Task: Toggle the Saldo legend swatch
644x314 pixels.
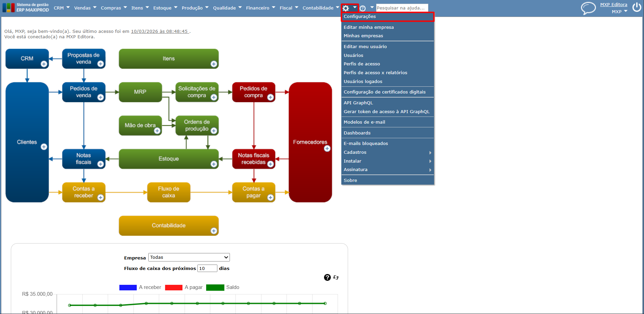Action: click(215, 288)
